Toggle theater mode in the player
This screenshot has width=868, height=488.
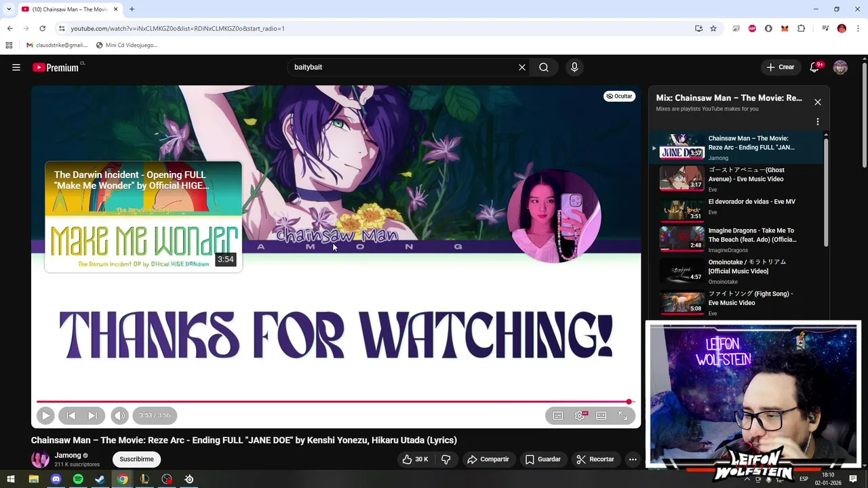coord(601,415)
